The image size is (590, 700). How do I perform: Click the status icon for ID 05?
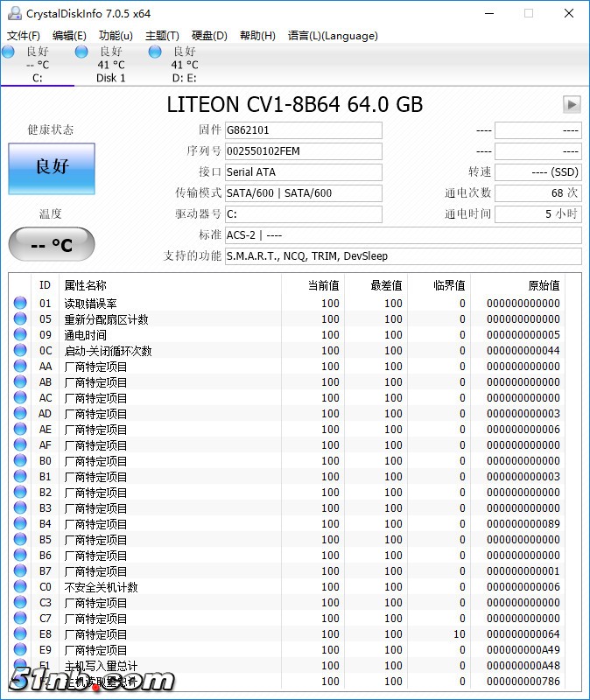(x=20, y=318)
